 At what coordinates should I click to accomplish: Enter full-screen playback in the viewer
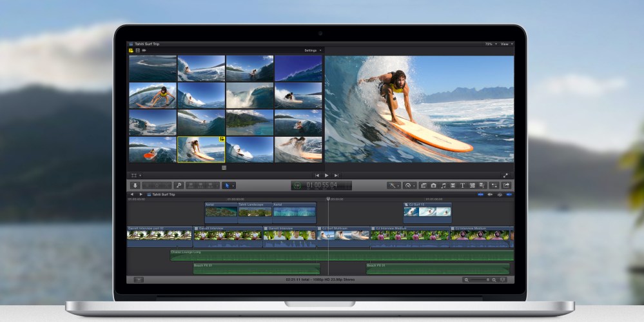(x=505, y=175)
